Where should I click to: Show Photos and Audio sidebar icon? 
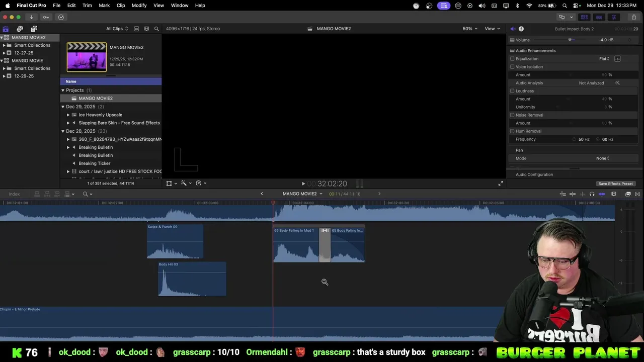tap(20, 29)
